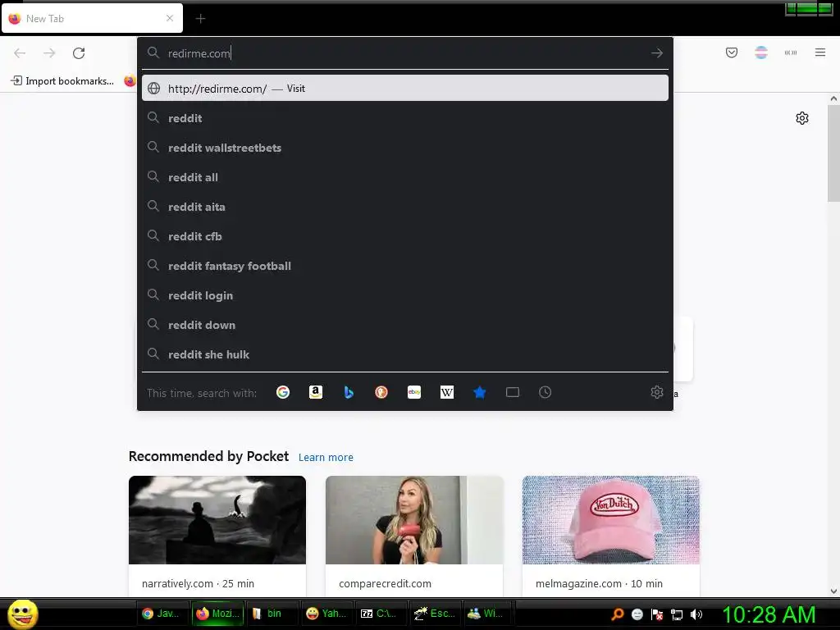The image size is (840, 630).
Task: Open the narratively.com story thumbnail
Action: [x=217, y=519]
